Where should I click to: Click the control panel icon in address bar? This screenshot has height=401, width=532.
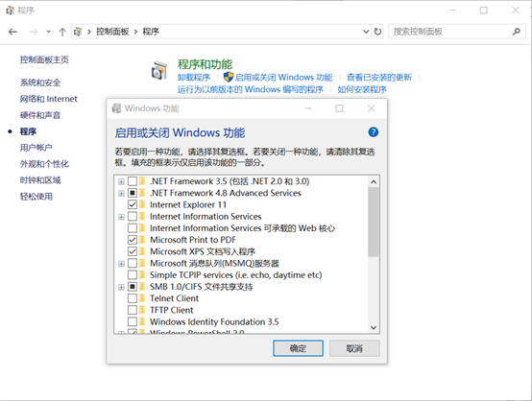(x=78, y=32)
